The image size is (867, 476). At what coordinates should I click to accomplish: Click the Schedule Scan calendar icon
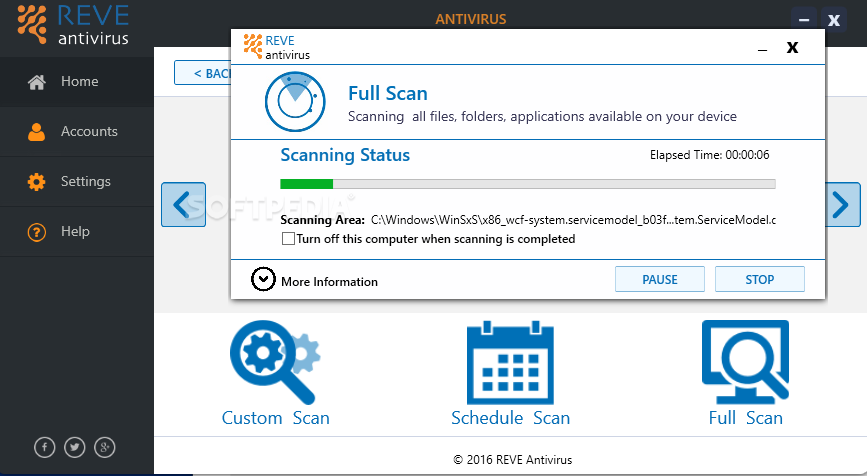pos(510,363)
